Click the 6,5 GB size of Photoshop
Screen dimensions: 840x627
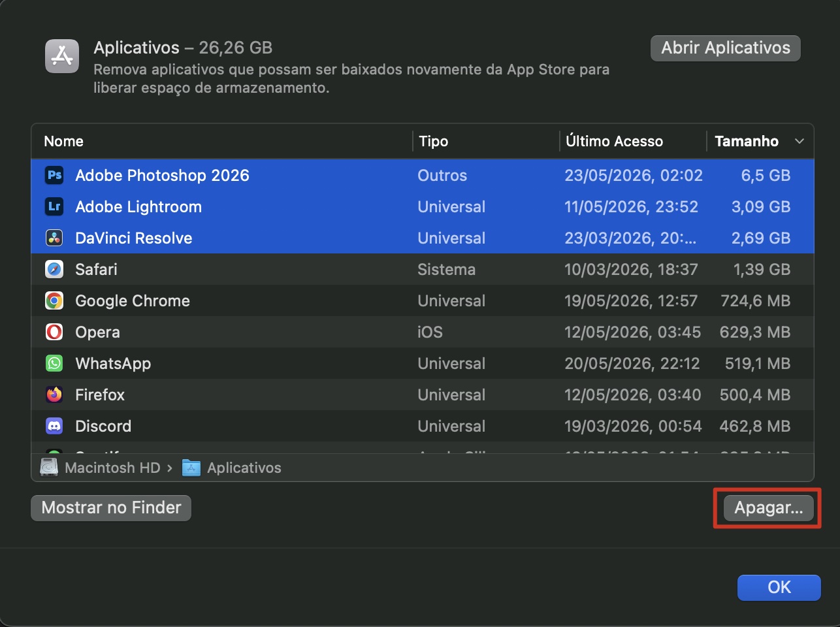766,175
